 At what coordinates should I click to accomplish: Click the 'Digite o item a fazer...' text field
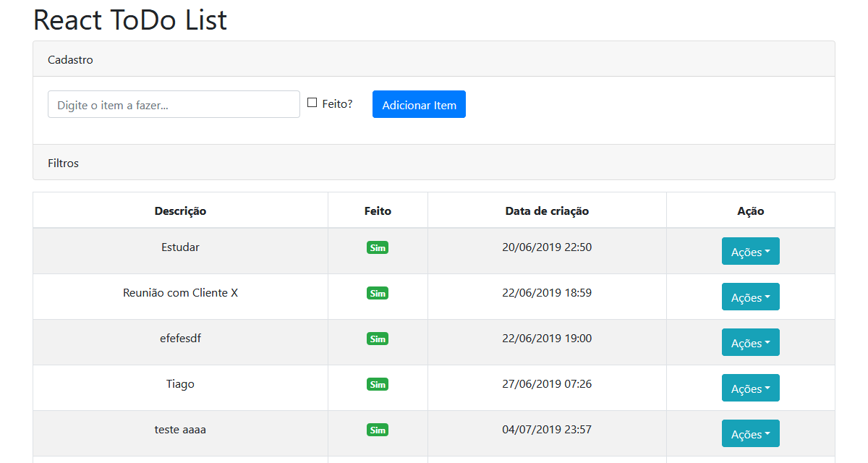(174, 104)
